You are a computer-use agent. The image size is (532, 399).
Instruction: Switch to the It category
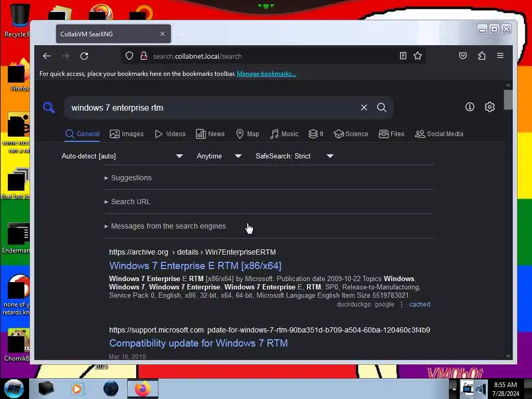tap(316, 134)
